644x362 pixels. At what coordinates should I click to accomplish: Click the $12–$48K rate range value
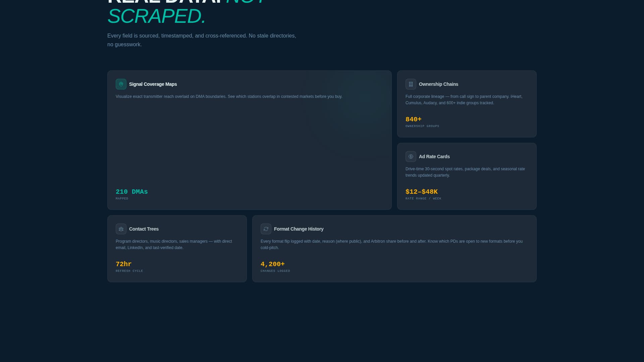coord(422,192)
